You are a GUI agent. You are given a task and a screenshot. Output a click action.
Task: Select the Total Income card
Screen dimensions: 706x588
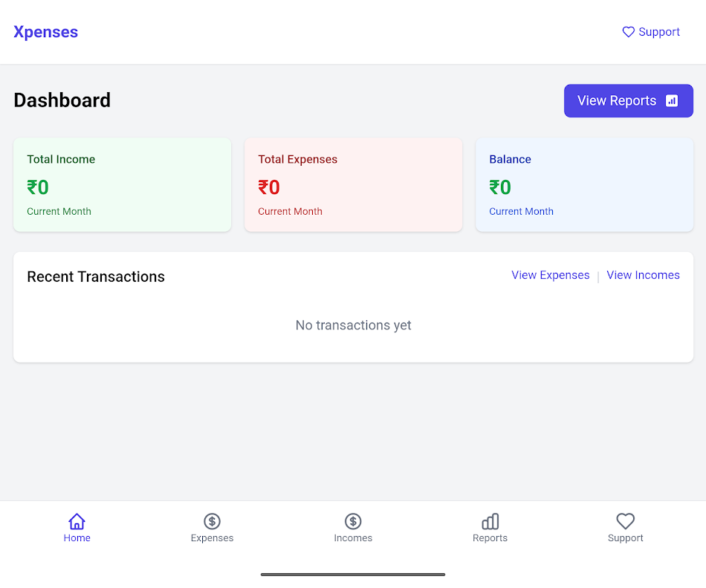tap(122, 184)
